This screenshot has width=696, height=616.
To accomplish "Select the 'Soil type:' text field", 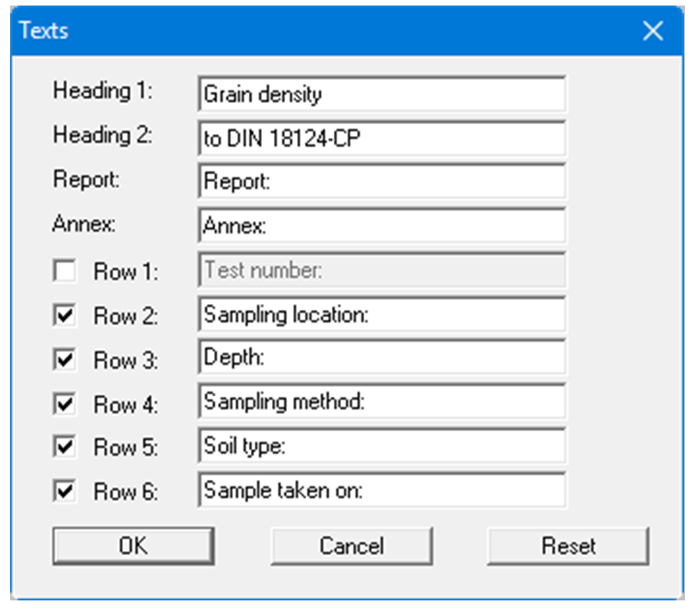I will pos(382,447).
